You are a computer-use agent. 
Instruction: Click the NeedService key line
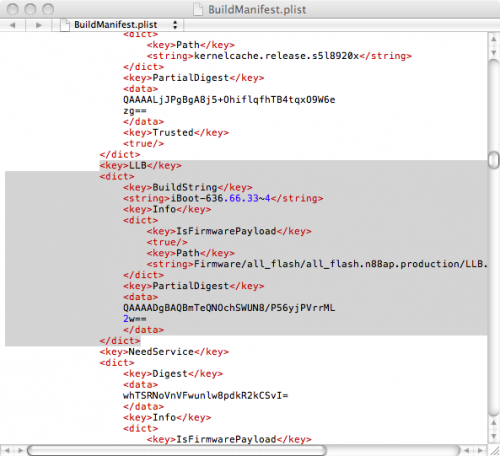tap(164, 352)
